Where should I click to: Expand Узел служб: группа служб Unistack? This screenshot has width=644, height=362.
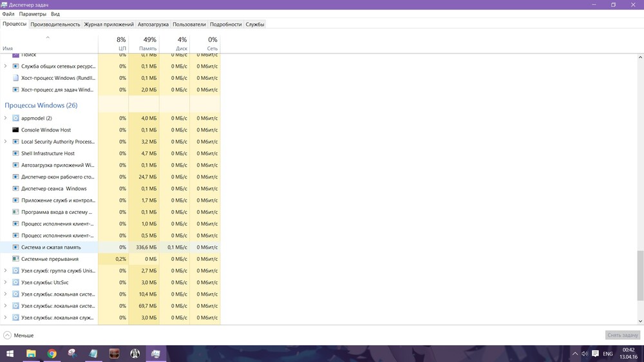[5, 271]
